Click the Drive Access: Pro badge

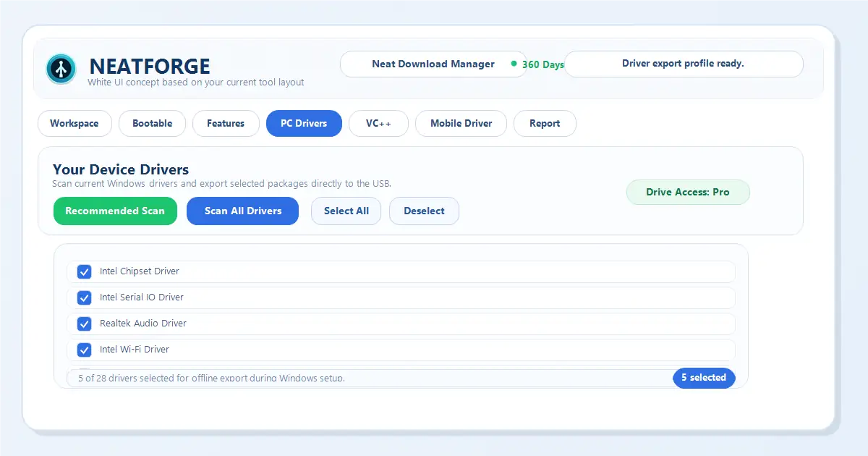point(688,193)
